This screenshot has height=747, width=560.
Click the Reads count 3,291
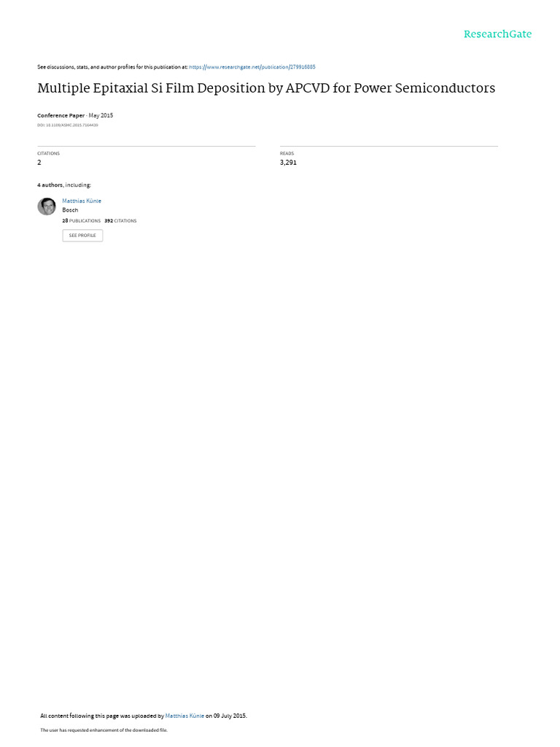(x=288, y=163)
